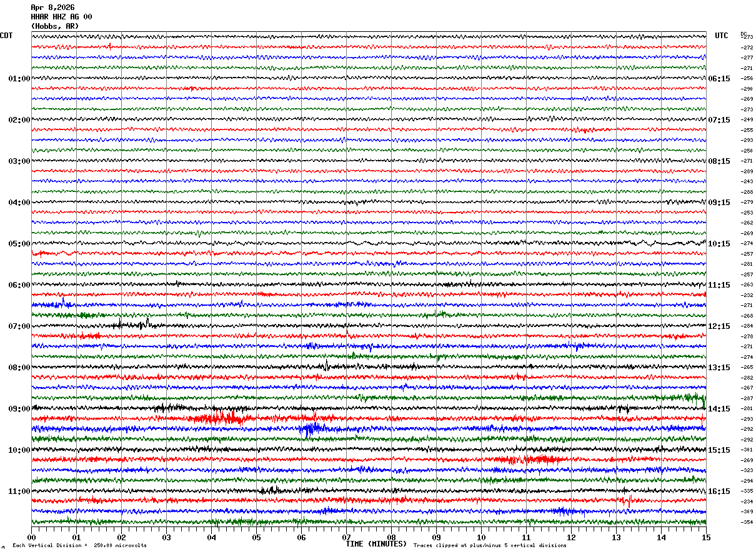Click the '06:15' UTC time label
The height and width of the screenshot is (554, 756).
click(719, 79)
